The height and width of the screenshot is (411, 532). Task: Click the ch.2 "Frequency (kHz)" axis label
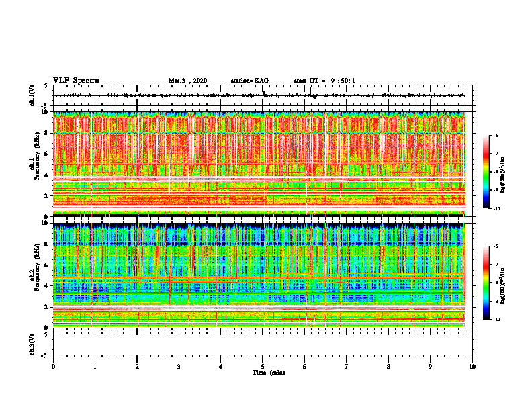point(38,267)
